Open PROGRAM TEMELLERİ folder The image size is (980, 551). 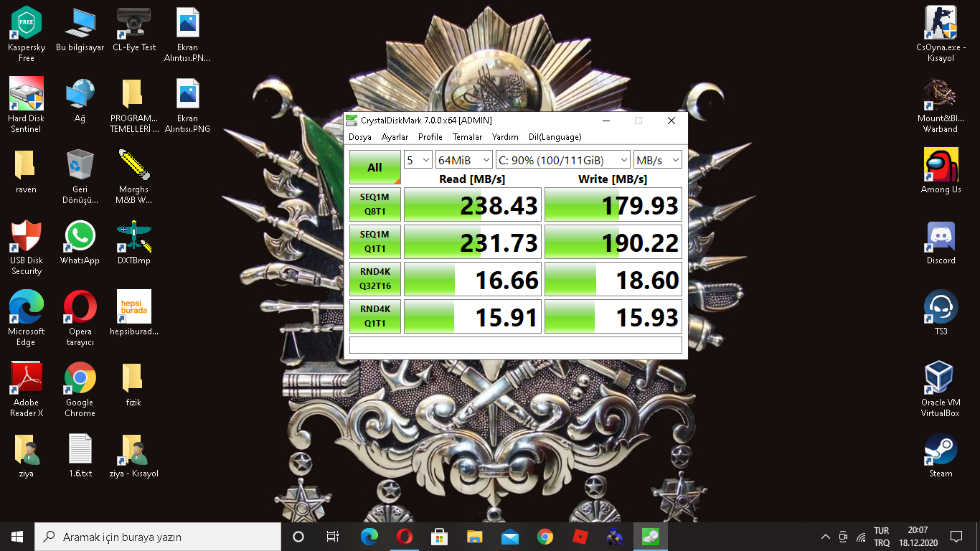[133, 105]
